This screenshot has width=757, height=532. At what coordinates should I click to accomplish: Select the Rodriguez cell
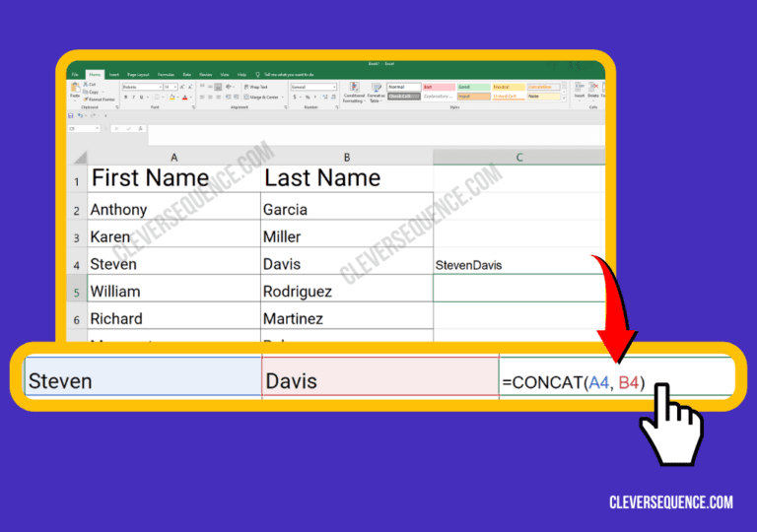[x=347, y=289]
